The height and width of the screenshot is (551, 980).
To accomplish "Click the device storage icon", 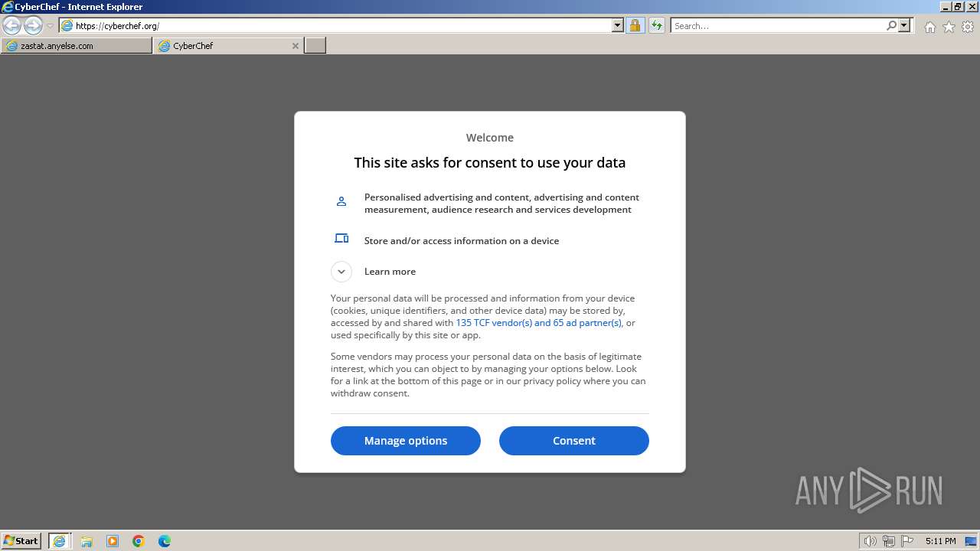I will click(341, 239).
